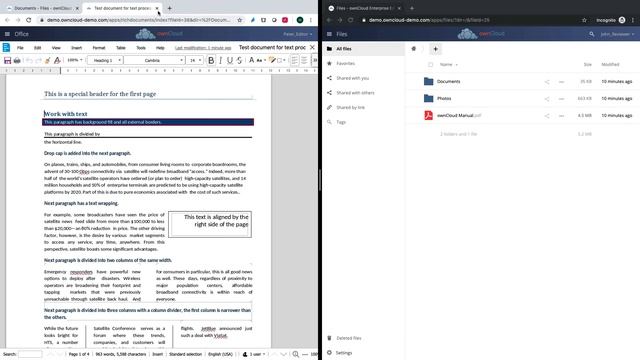Click the align center icon

304,60
